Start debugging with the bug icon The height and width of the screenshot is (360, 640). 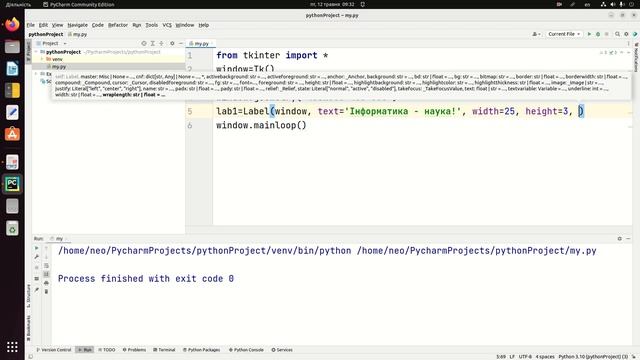tap(598, 34)
